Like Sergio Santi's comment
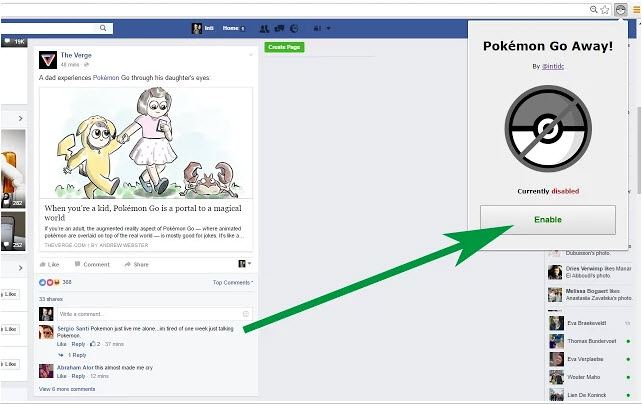 (61, 344)
